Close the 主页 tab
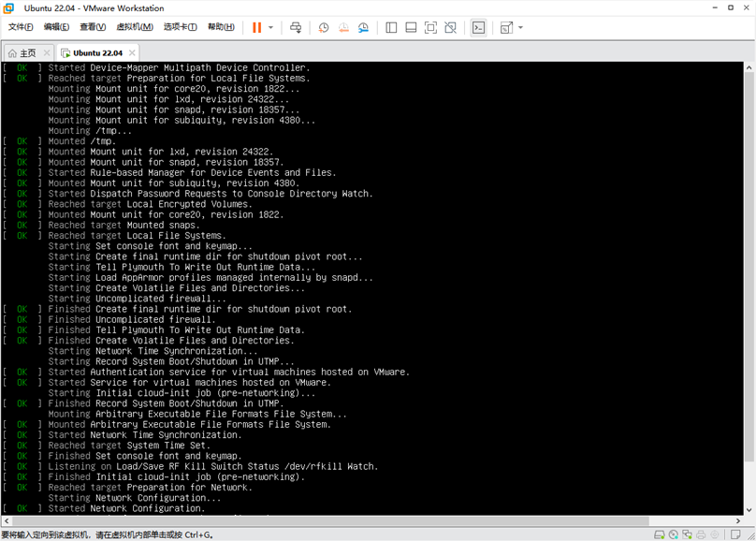 [46, 52]
